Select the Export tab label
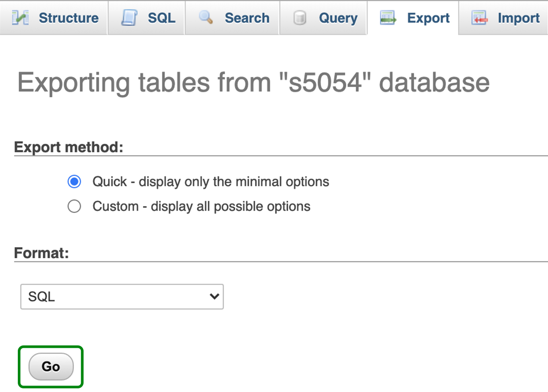 [x=428, y=18]
